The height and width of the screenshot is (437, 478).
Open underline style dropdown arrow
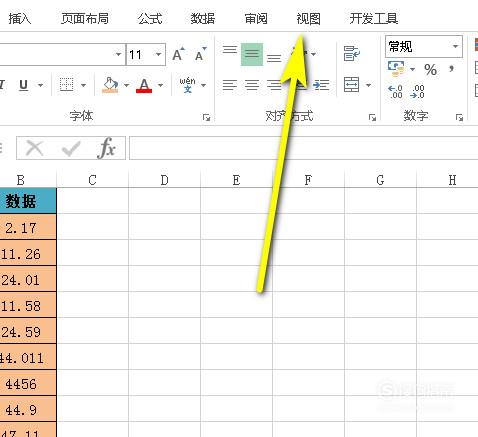(x=40, y=85)
